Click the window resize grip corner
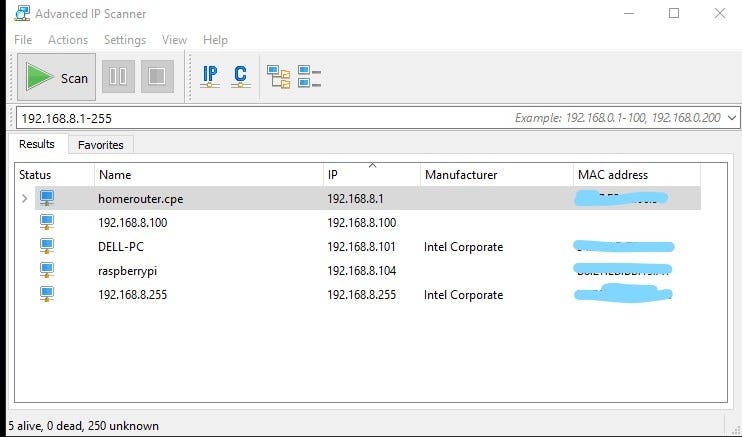This screenshot has height=437, width=742. [x=734, y=429]
